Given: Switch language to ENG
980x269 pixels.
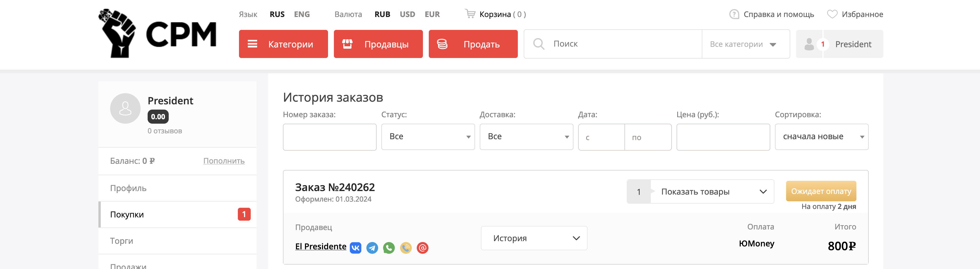Looking at the screenshot, I should [302, 14].
